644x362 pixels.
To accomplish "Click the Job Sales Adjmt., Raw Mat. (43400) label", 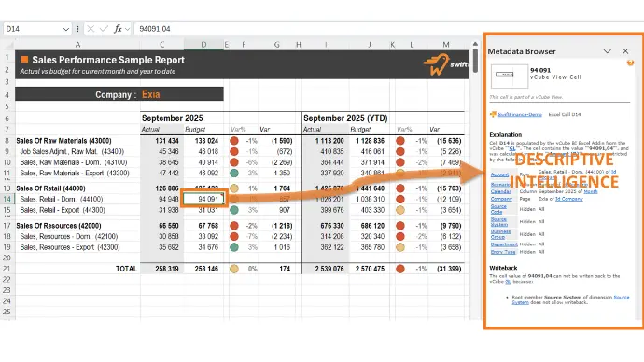I will pos(72,151).
